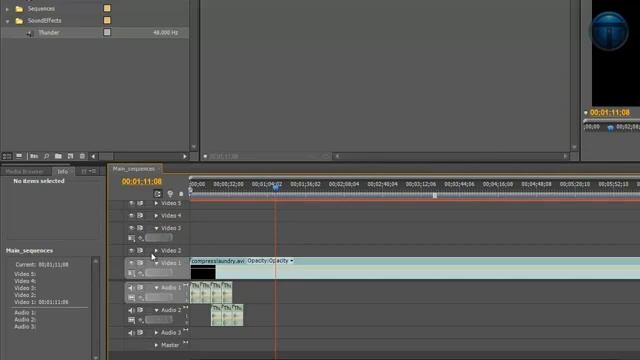The image size is (640, 360).
Task: Expand Audio 3 track
Action: point(156,333)
